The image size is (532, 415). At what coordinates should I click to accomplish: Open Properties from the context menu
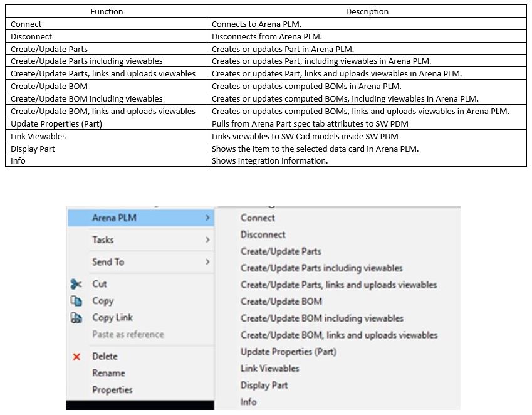(x=112, y=390)
